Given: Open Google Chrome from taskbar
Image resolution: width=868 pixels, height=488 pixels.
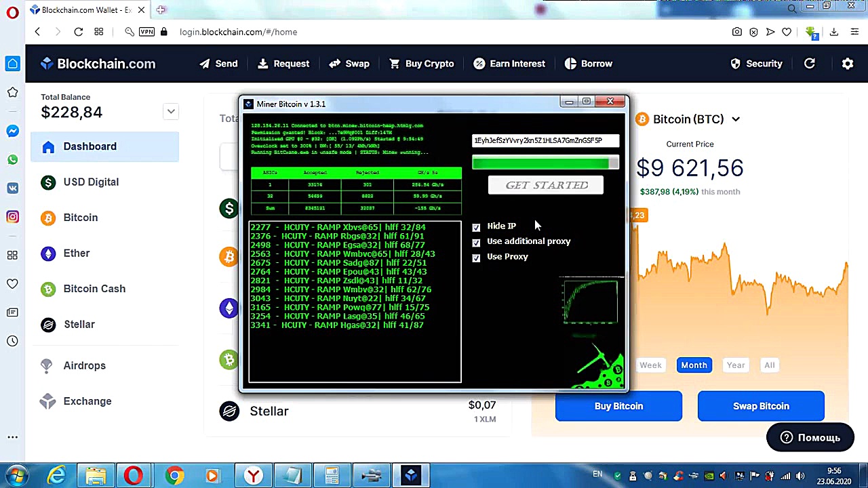Looking at the screenshot, I should (174, 476).
